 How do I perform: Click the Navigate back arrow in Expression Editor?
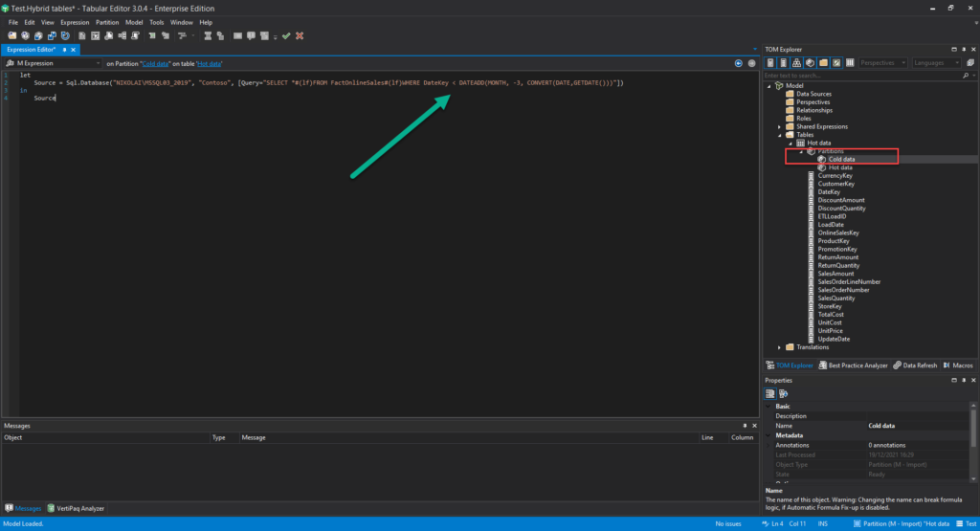(739, 63)
